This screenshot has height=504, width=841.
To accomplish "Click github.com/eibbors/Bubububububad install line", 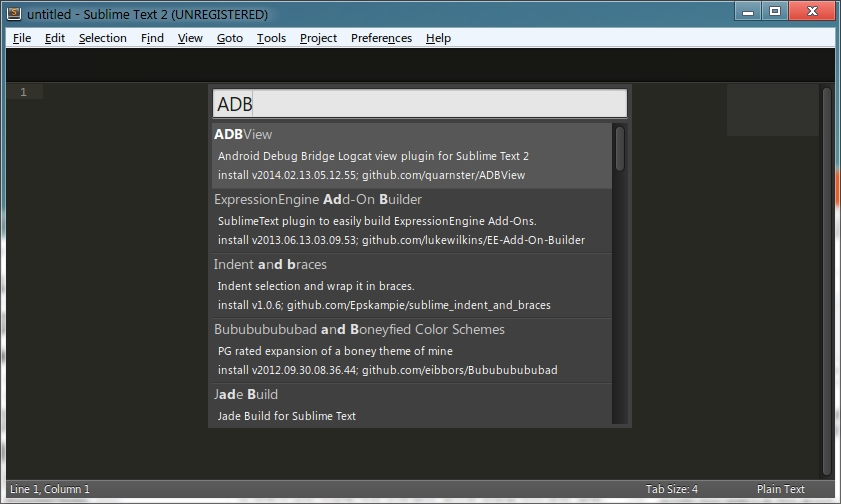I will coord(388,370).
